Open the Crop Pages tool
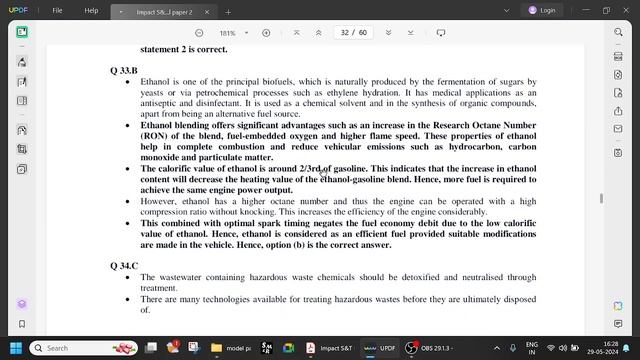The width and height of the screenshot is (640, 360). [x=22, y=149]
